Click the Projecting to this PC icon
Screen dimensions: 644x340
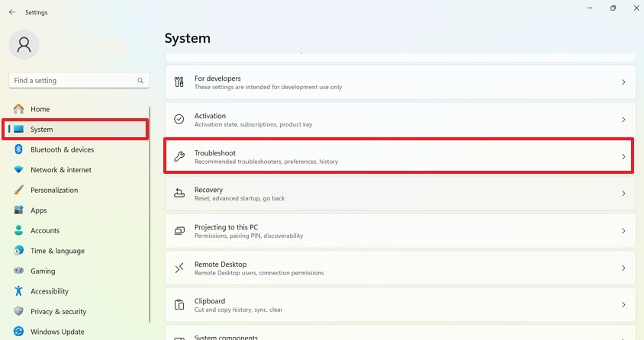point(179,230)
